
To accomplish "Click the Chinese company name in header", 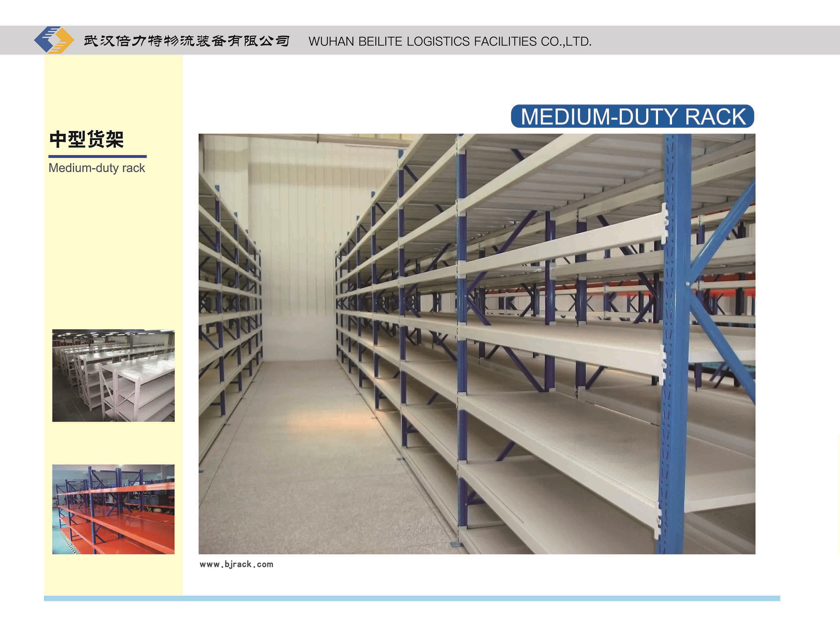I will click(186, 41).
